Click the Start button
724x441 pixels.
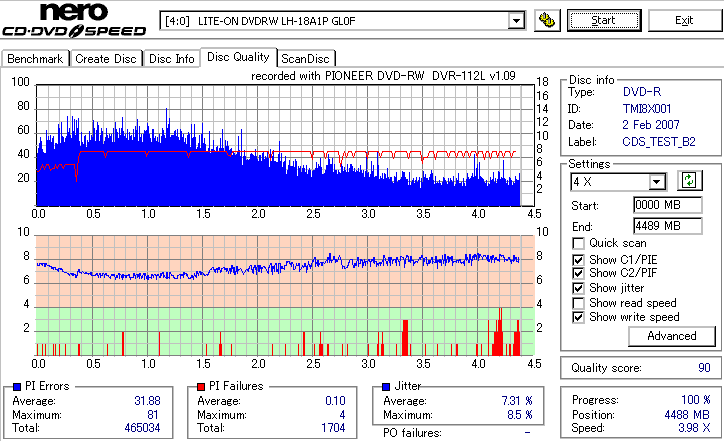point(604,20)
